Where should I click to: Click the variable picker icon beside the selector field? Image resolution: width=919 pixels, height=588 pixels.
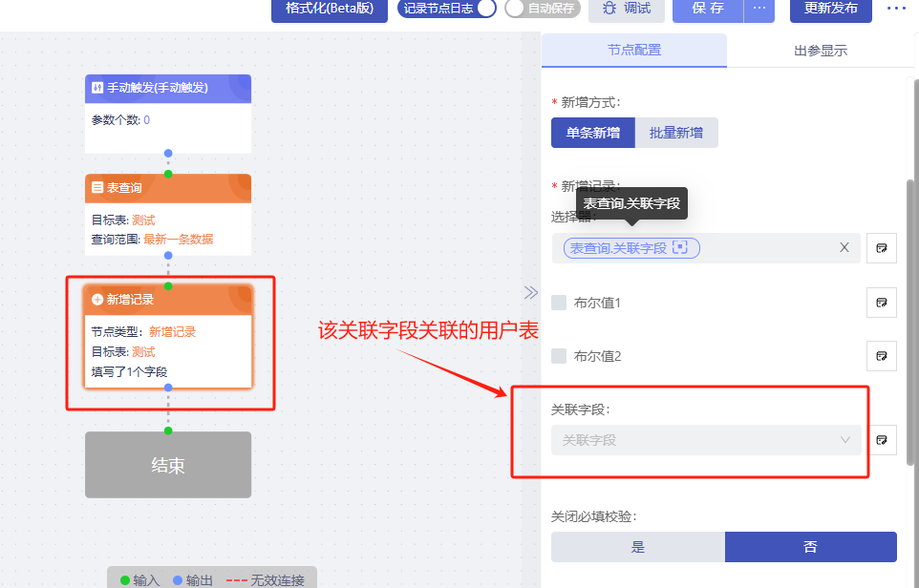(x=881, y=248)
